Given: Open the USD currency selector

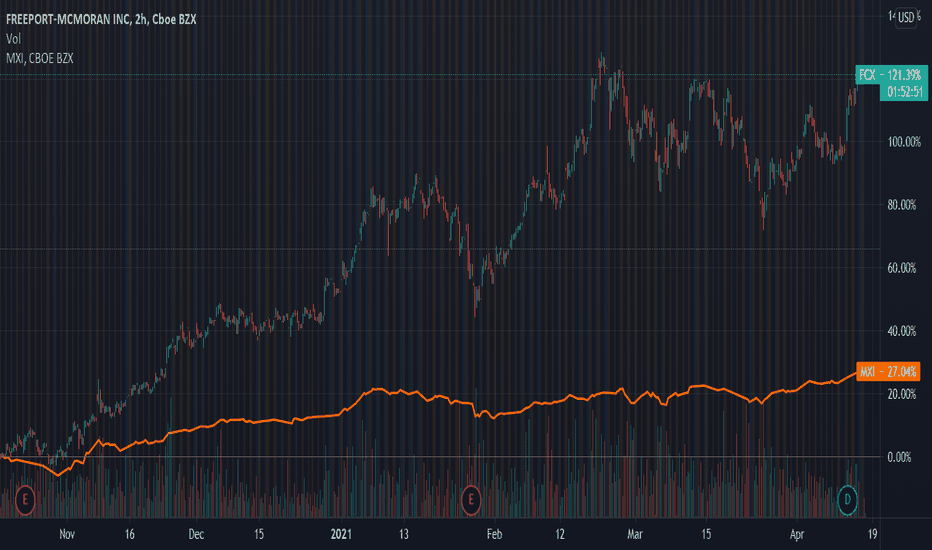Looking at the screenshot, I should point(906,17).
